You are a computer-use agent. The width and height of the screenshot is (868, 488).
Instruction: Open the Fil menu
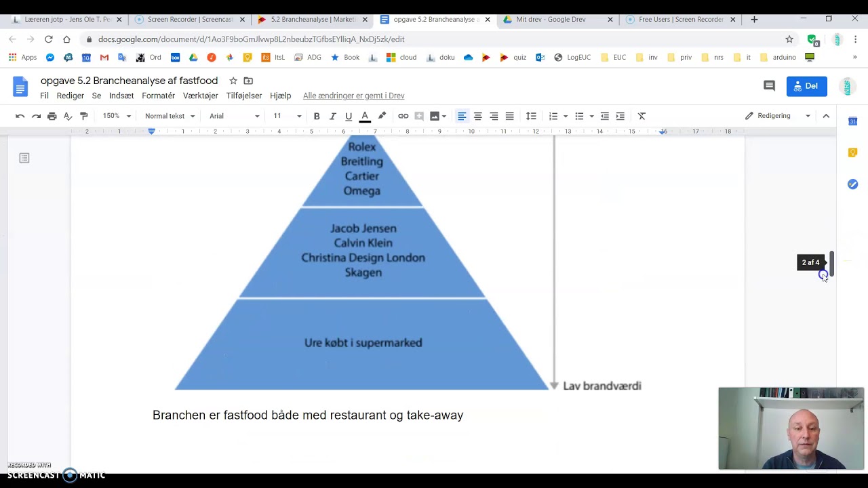point(45,96)
